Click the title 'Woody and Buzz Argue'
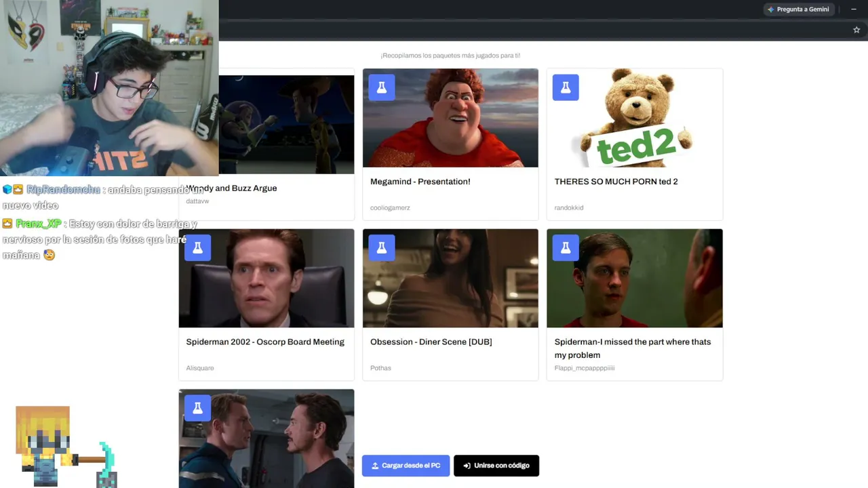 click(232, 188)
